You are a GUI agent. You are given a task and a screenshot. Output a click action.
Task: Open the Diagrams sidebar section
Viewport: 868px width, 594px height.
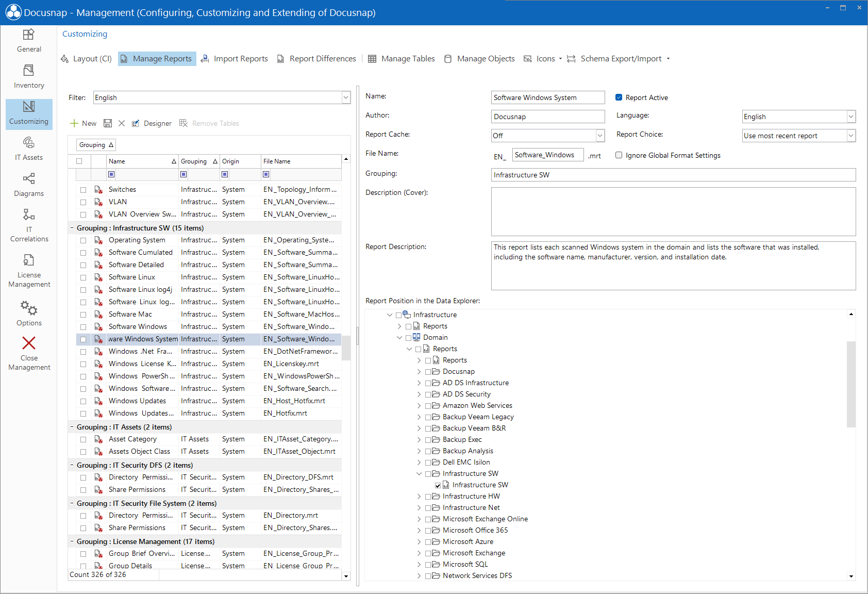29,185
